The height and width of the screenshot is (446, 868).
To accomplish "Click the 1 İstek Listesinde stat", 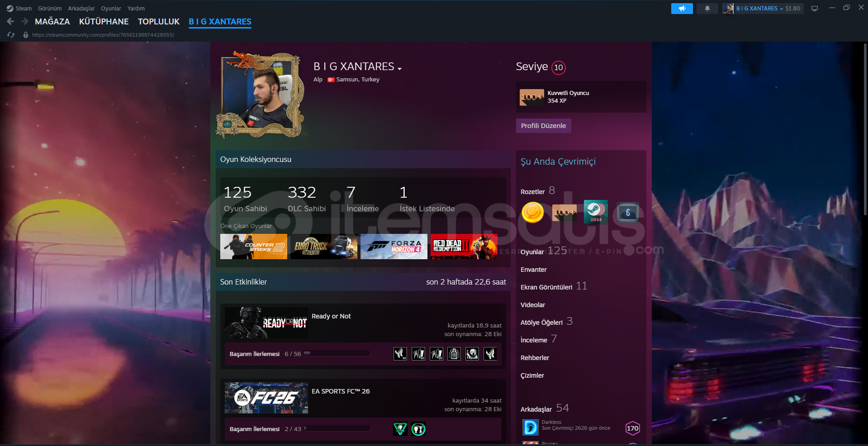I will (x=427, y=199).
